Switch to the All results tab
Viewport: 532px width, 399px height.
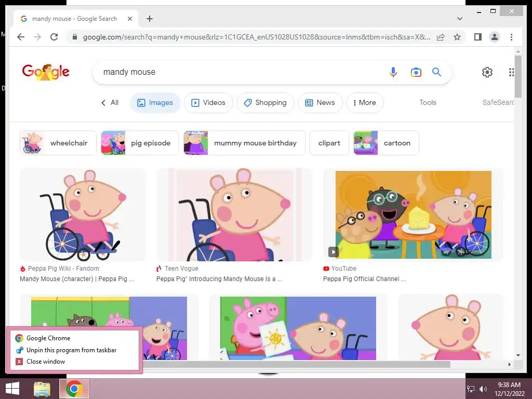pyautogui.click(x=110, y=102)
